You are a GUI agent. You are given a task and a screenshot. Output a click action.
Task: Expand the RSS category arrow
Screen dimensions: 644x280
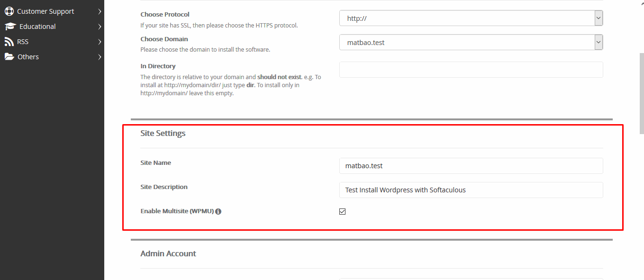tap(100, 42)
